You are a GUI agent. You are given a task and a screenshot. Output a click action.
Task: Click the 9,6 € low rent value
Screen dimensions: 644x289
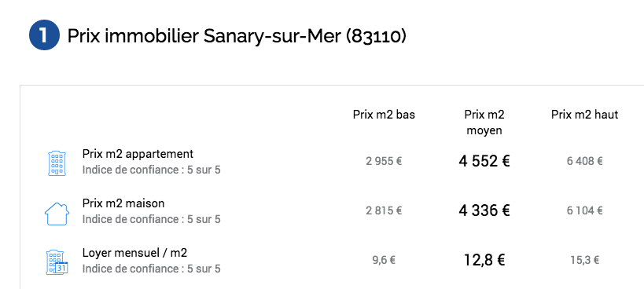(x=384, y=260)
